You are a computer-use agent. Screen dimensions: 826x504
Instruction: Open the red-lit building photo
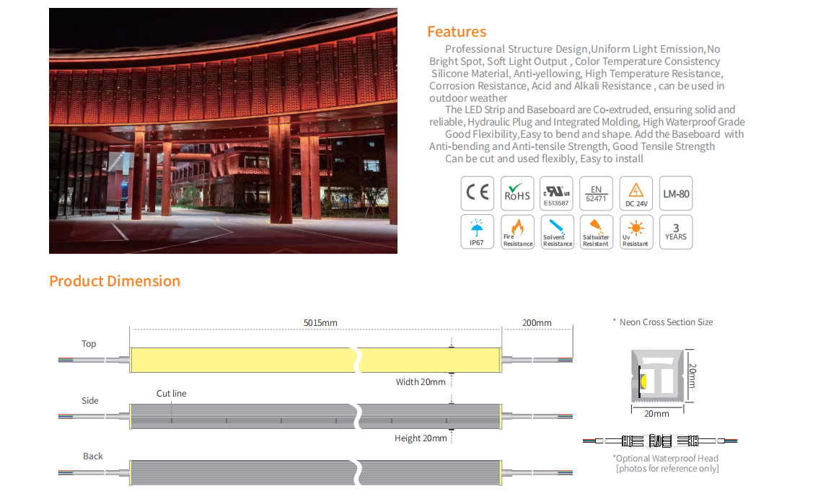pos(223,131)
